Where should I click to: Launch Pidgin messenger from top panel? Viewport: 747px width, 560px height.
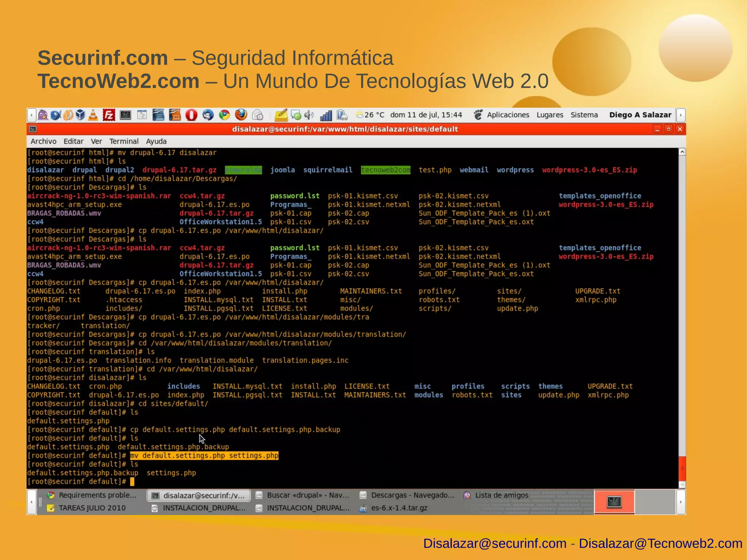(43, 115)
